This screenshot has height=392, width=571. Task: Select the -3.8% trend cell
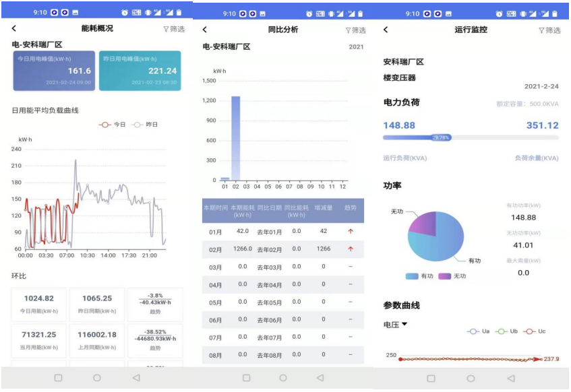[155, 304]
